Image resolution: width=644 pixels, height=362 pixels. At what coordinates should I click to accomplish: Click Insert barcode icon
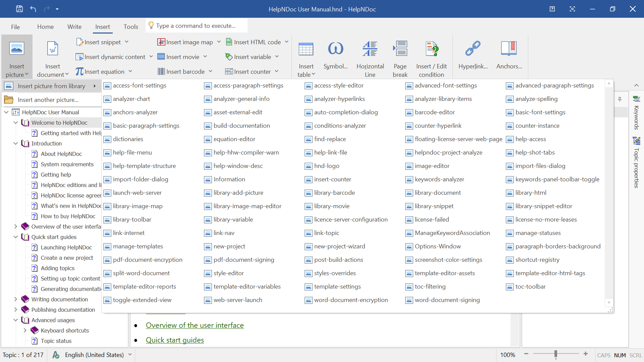tap(161, 71)
